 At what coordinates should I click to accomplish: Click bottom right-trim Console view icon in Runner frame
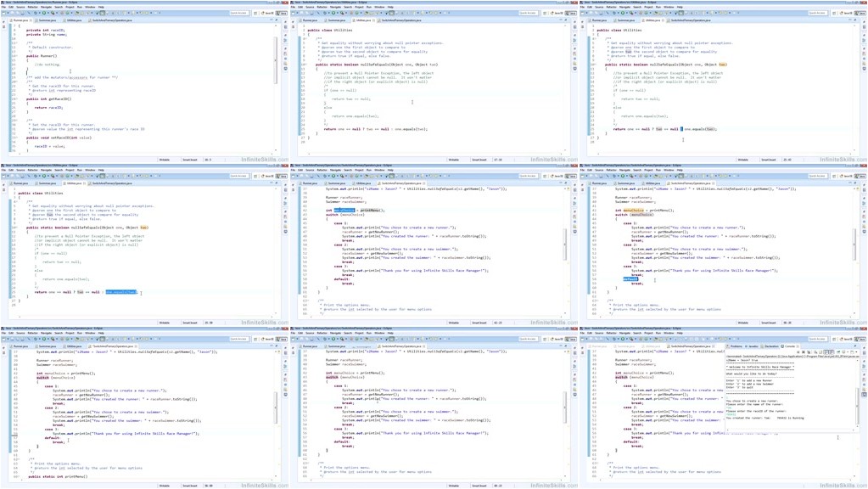point(286,69)
